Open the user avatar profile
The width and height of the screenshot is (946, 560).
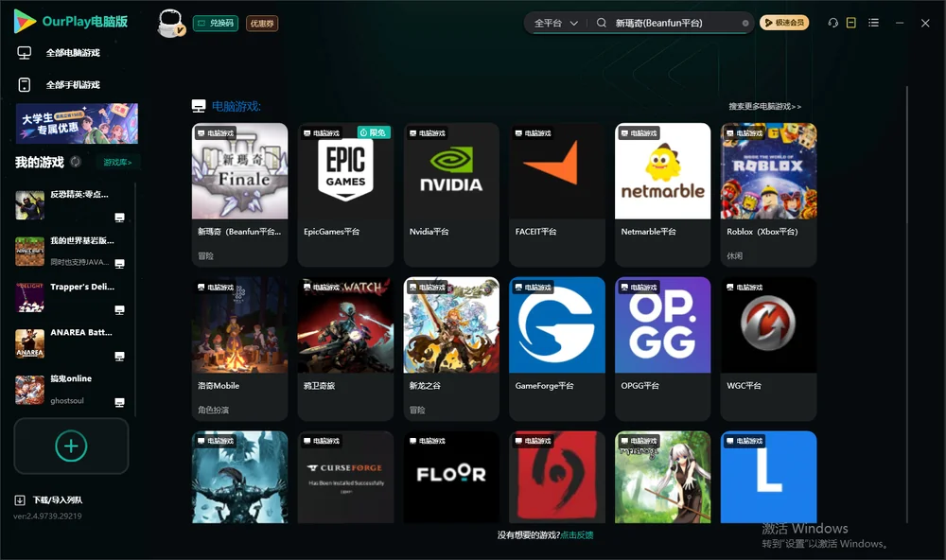coord(170,23)
